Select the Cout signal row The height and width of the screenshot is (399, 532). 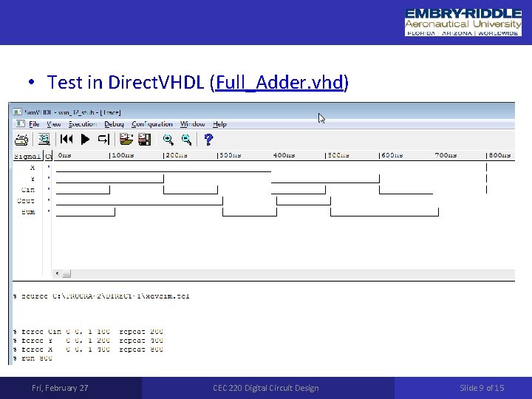click(x=26, y=201)
